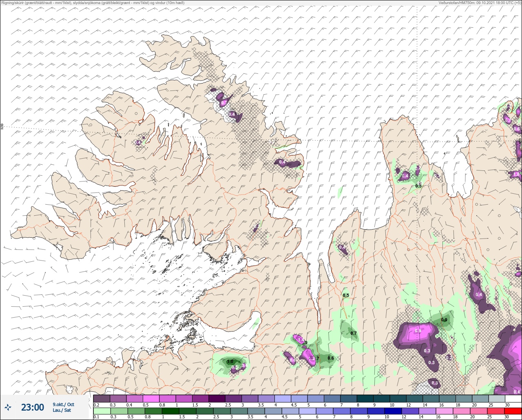522x420 pixels.
Task: Select snow legend swatch between 14 and 16
Action: (431, 398)
